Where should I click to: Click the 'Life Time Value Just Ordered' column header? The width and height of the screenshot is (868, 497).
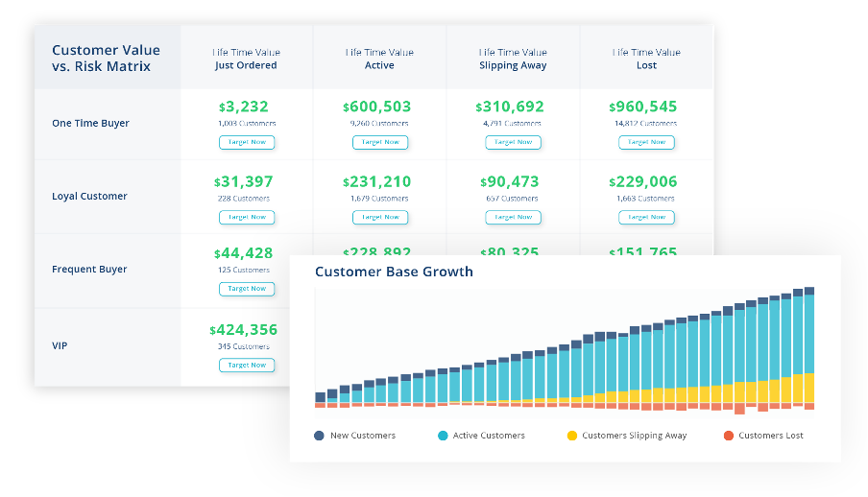[x=247, y=59]
